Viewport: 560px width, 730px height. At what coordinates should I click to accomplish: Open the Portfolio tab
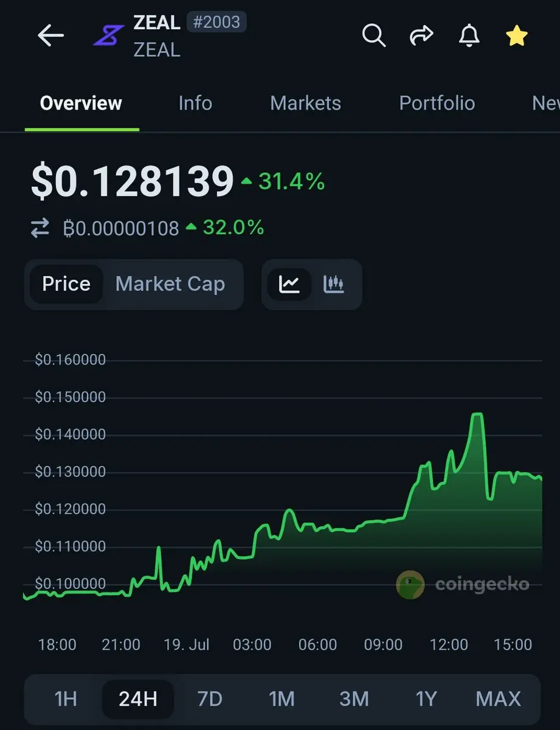437,103
